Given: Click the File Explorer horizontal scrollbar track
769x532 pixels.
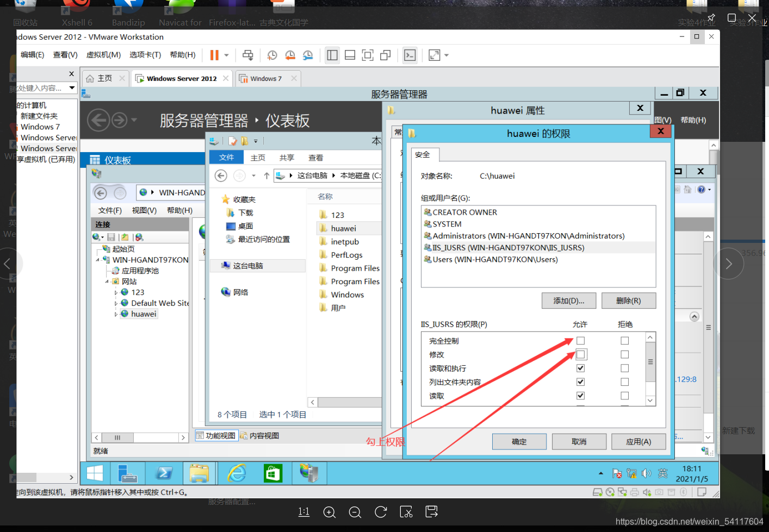Looking at the screenshot, I should click(x=350, y=402).
